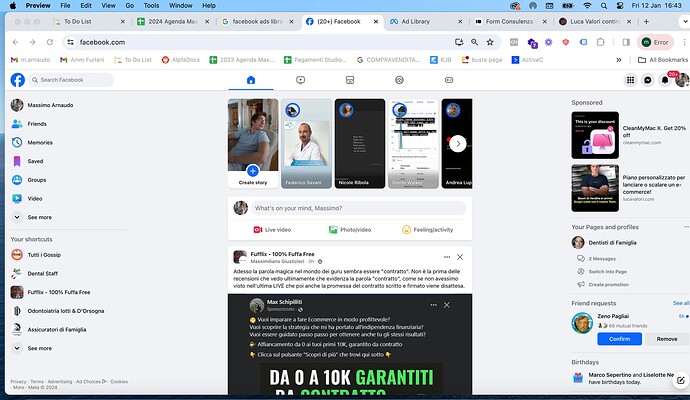
Task: Switch to Luca Valori browser tab
Action: click(595, 21)
